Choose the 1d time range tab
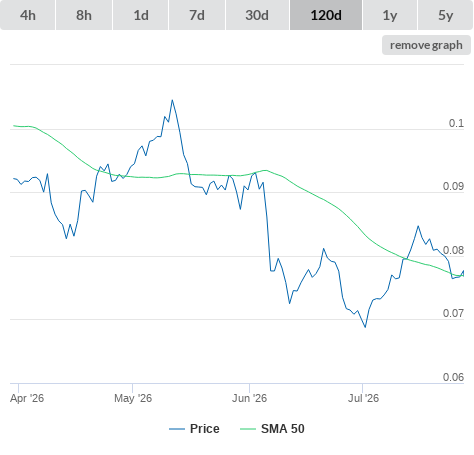The image size is (474, 455). pos(141,15)
